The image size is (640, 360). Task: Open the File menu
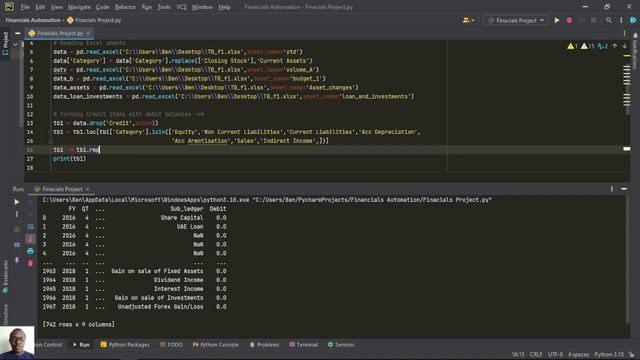[x=25, y=7]
